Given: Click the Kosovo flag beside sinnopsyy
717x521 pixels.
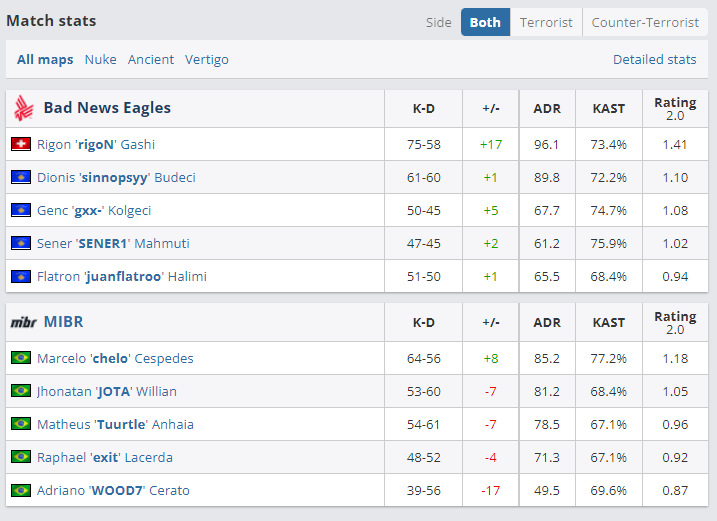Looking at the screenshot, I should coord(21,177).
